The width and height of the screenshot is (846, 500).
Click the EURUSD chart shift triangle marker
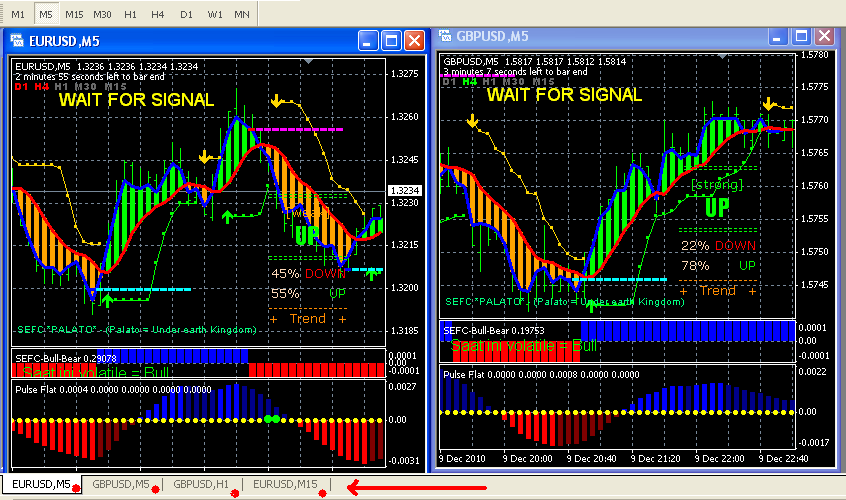tap(308, 61)
